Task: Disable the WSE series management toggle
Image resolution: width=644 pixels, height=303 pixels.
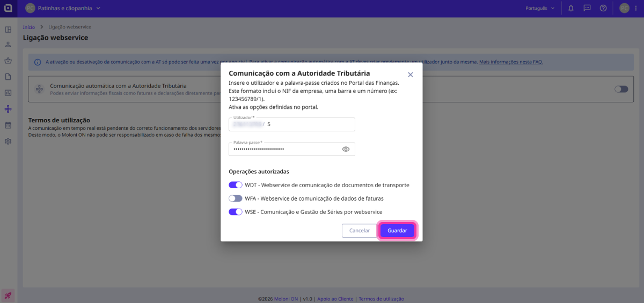Action: 236,212
